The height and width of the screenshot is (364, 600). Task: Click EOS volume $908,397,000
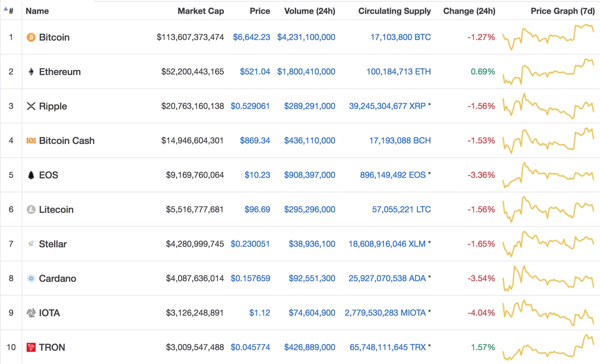tap(310, 175)
